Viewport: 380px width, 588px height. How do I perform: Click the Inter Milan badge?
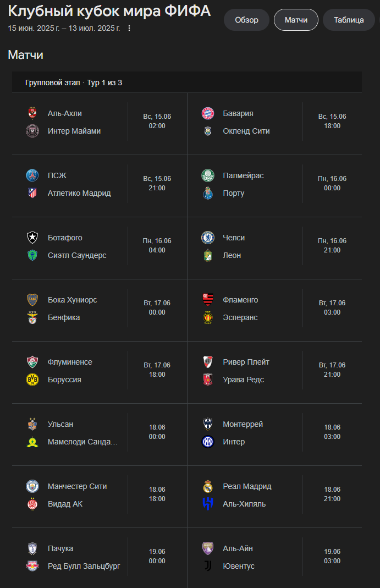(x=208, y=442)
